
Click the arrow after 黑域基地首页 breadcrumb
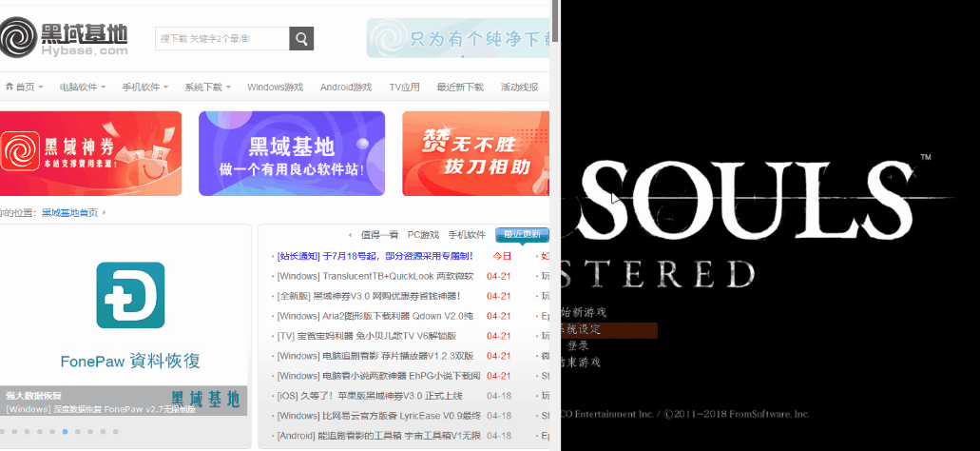click(x=104, y=213)
